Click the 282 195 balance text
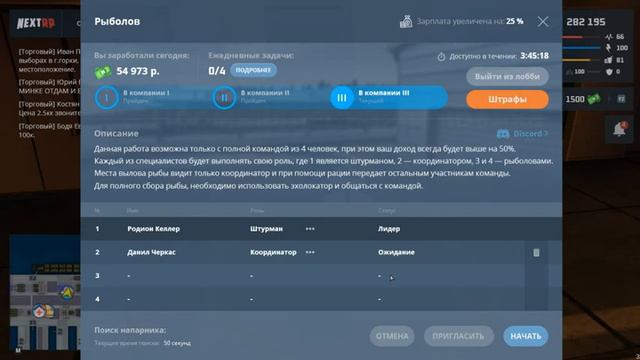Screen dimensions: 640x360 [x=586, y=22]
